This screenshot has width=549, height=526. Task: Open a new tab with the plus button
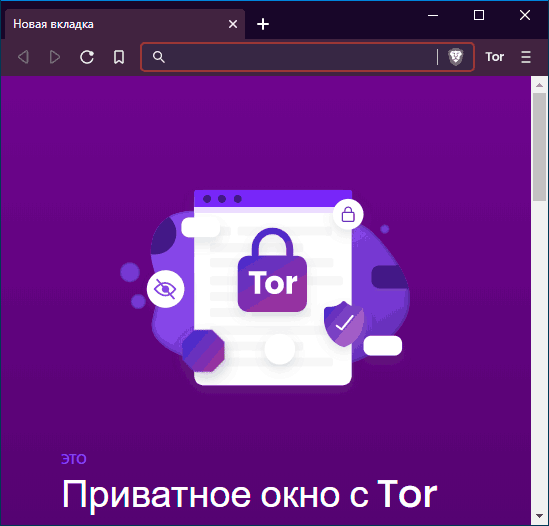tap(263, 24)
